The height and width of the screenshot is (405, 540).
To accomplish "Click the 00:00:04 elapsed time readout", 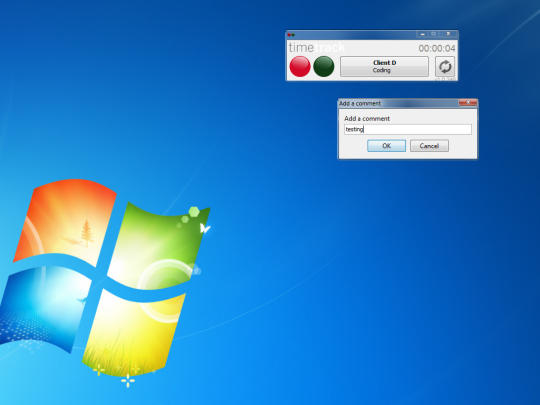I will pyautogui.click(x=437, y=48).
